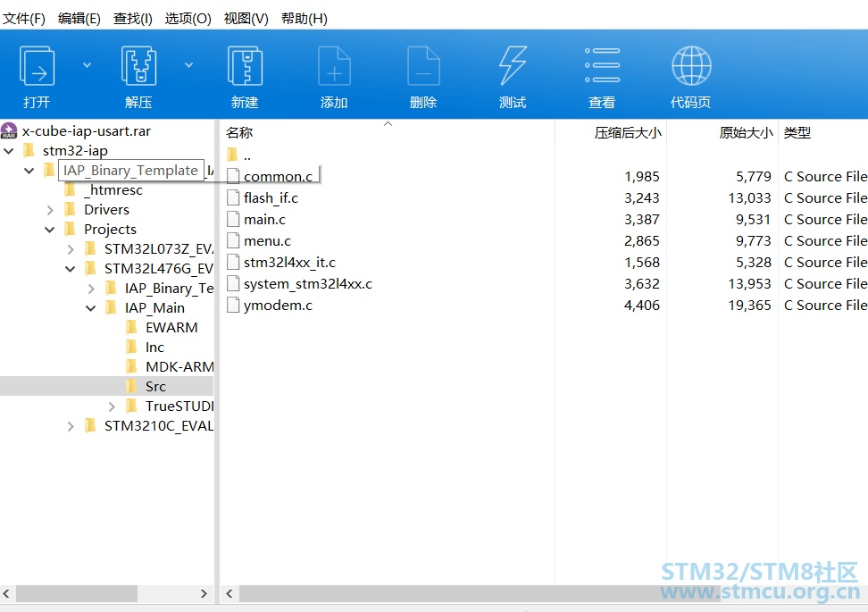The image size is (868, 612).
Task: Select file system_stm32l4xx.c in list
Action: pyautogui.click(x=308, y=284)
